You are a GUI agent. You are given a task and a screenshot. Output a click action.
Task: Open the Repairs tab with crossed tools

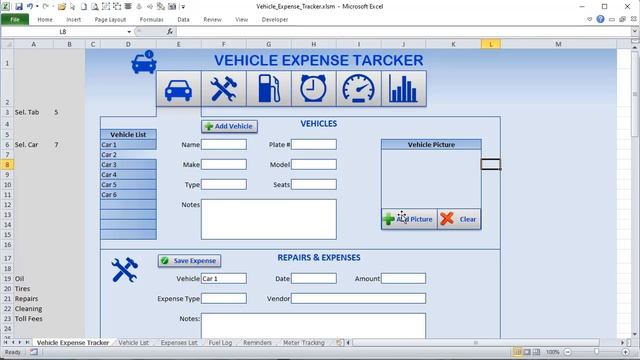pos(224,89)
